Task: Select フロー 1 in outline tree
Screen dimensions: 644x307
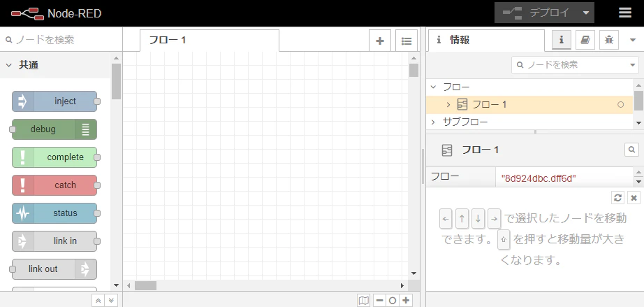Action: click(530, 105)
